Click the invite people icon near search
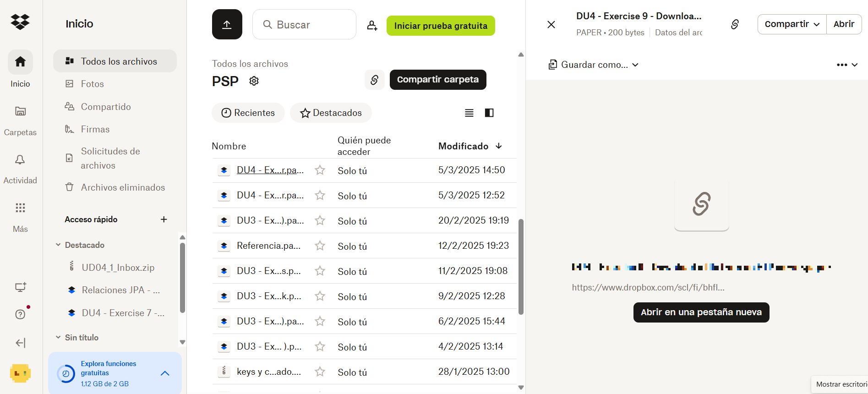 coord(372,26)
